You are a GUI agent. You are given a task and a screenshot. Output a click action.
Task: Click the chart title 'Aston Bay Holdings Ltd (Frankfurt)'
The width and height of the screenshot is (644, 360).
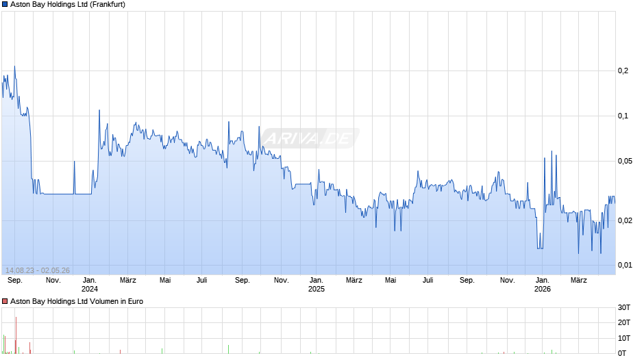pyautogui.click(x=68, y=5)
